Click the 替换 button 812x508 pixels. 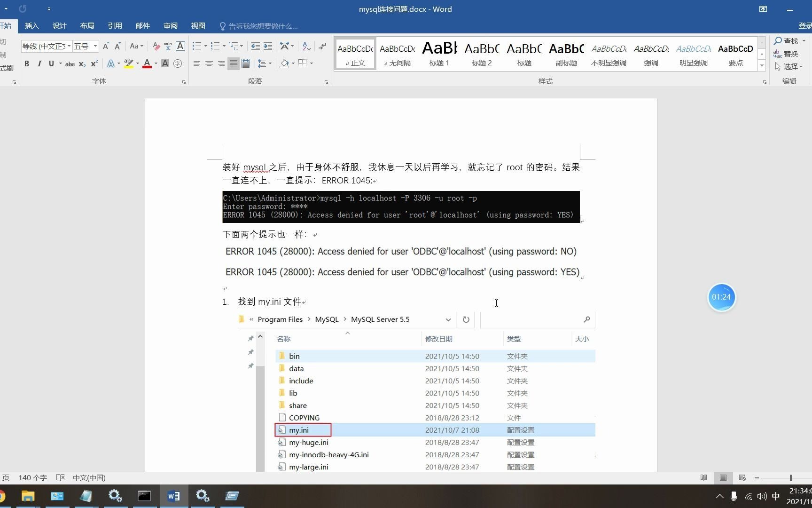coord(786,54)
